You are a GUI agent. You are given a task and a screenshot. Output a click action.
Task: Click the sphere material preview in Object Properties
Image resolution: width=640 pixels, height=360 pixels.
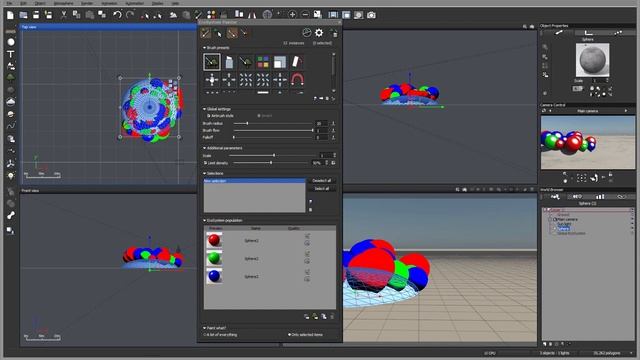(592, 60)
